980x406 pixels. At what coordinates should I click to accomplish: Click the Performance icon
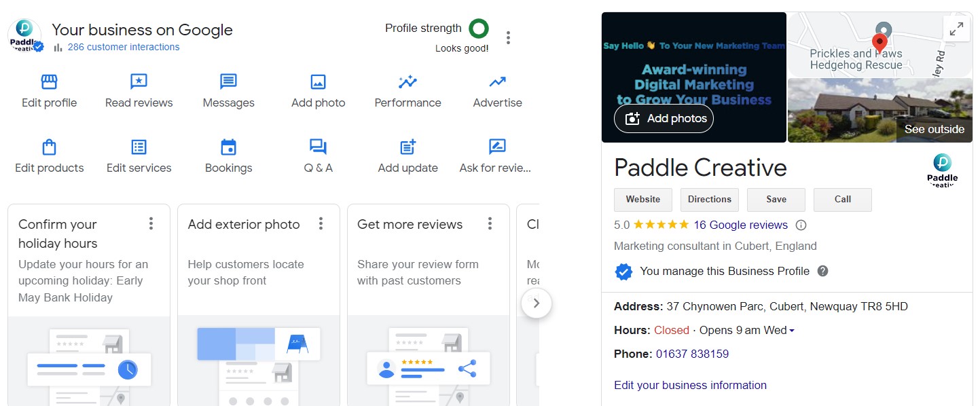point(407,81)
